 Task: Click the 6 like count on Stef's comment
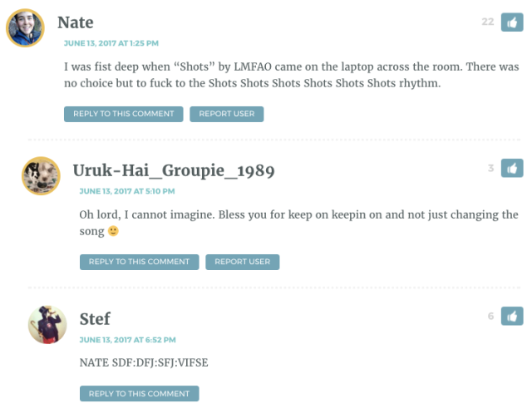(491, 317)
